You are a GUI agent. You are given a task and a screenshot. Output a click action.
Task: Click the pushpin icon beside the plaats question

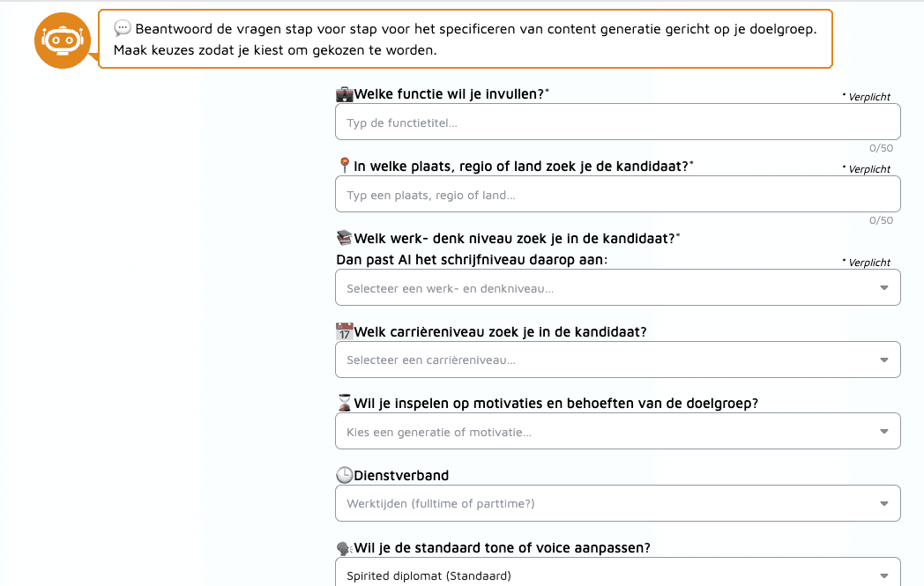[344, 164]
